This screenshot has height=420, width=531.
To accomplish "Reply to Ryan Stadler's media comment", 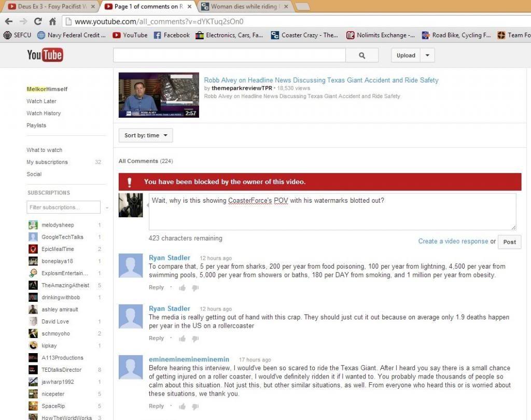I will (x=156, y=338).
